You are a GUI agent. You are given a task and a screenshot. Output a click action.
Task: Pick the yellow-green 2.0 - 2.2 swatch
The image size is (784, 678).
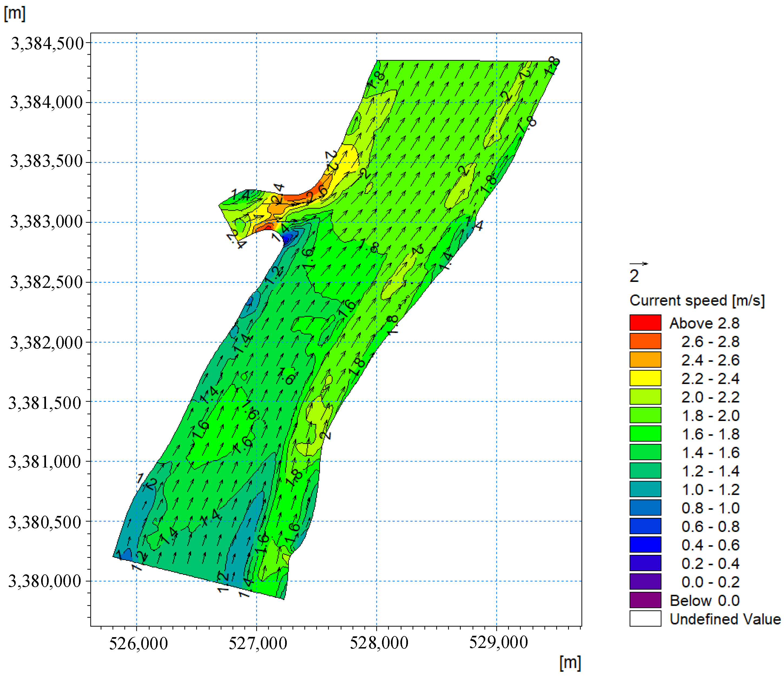coord(645,397)
